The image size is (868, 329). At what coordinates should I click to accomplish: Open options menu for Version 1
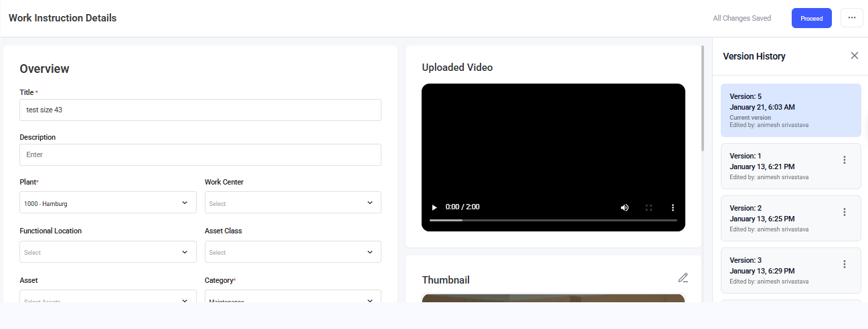pos(844,160)
